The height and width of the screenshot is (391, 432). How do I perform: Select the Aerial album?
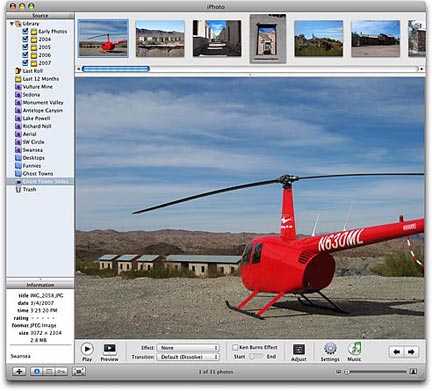click(x=29, y=134)
